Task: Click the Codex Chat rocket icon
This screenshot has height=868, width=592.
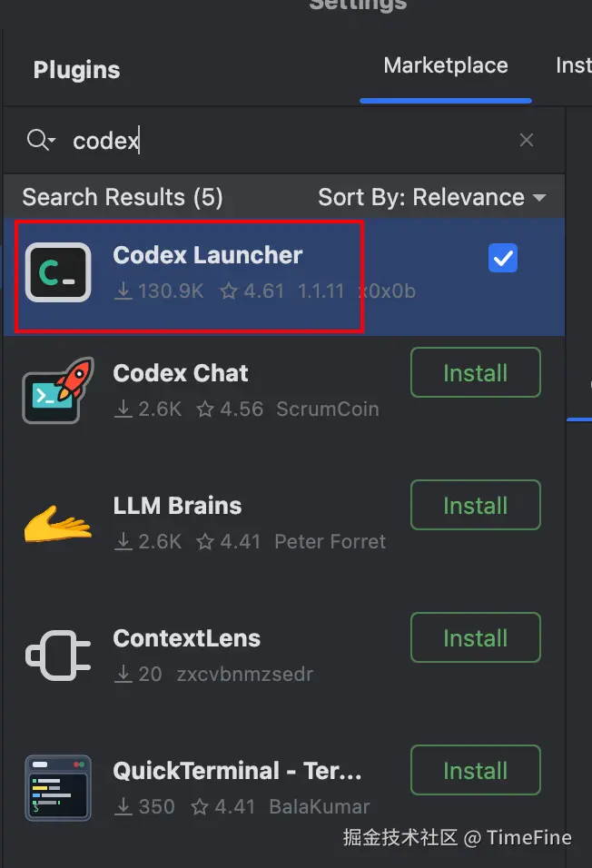Action: 58,390
